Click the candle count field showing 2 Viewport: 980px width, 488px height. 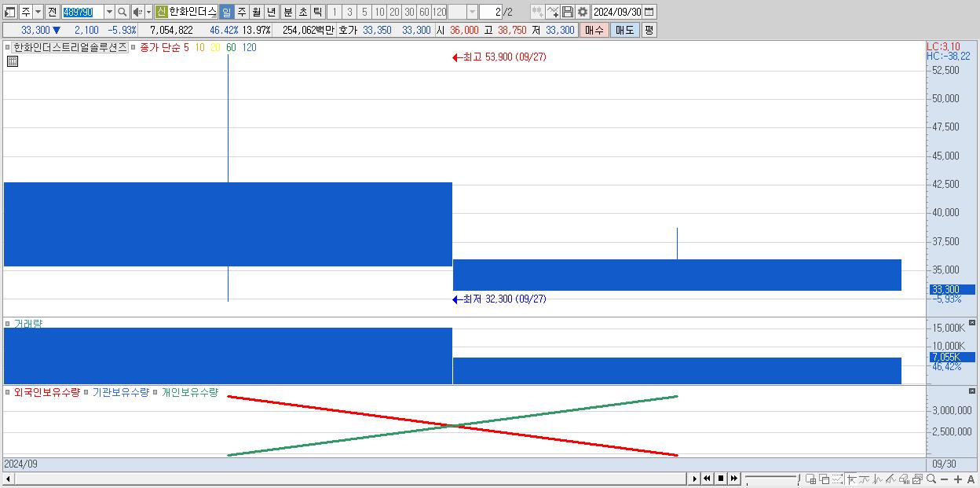[490, 12]
